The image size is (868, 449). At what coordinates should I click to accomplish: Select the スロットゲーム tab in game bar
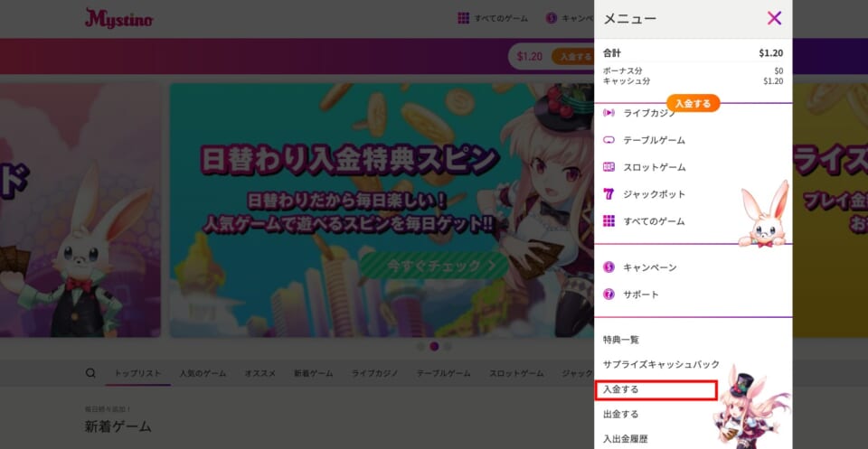coord(516,373)
